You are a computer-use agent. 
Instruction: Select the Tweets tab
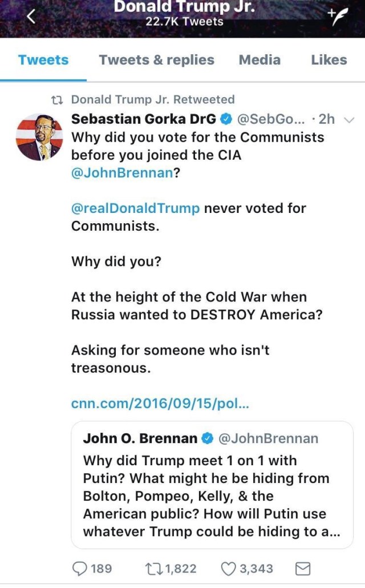click(43, 60)
